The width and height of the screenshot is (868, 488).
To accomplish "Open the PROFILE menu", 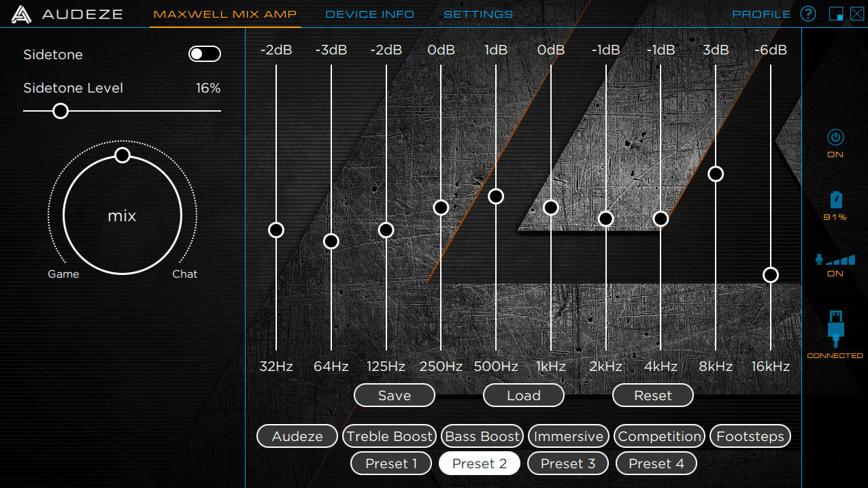I will (761, 14).
